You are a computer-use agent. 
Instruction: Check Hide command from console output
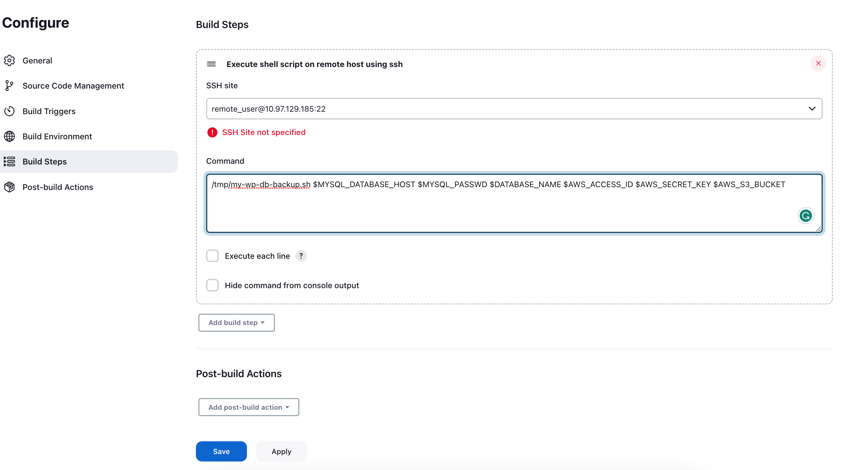pos(213,285)
